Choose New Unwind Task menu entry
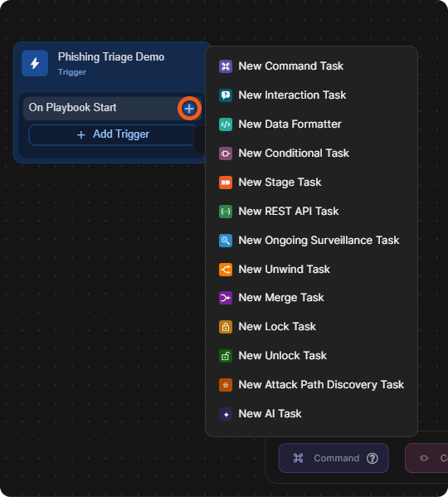 pyautogui.click(x=311, y=270)
